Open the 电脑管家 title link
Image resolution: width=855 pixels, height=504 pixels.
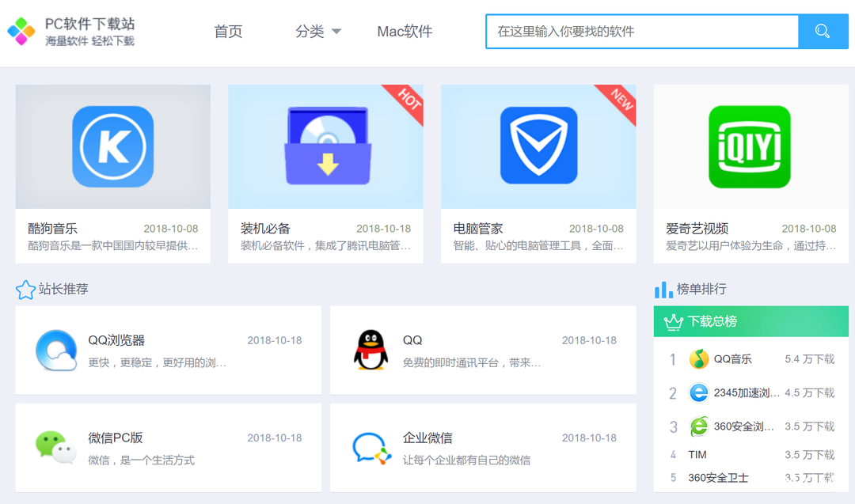(x=477, y=229)
